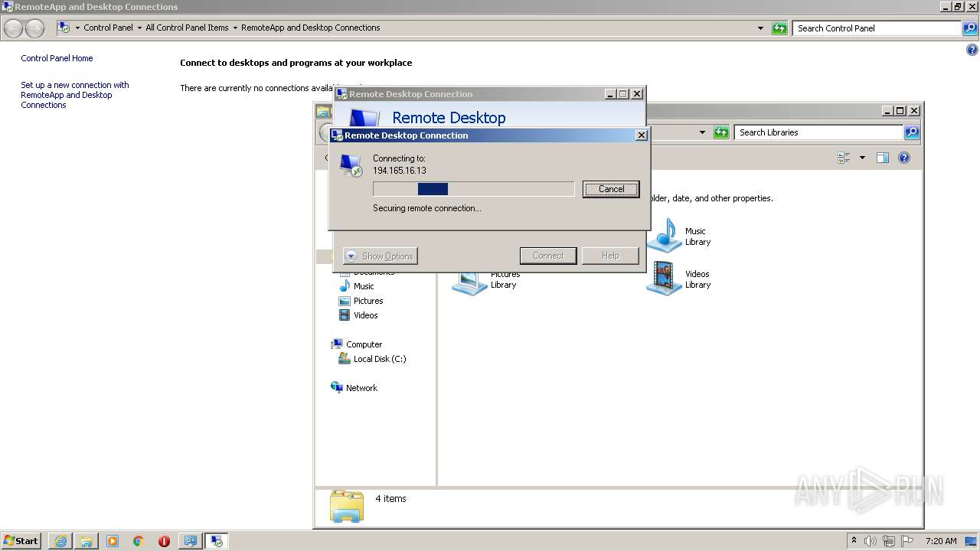Image resolution: width=980 pixels, height=551 pixels.
Task: Open more view options dropdown in Libraries
Action: click(x=862, y=158)
